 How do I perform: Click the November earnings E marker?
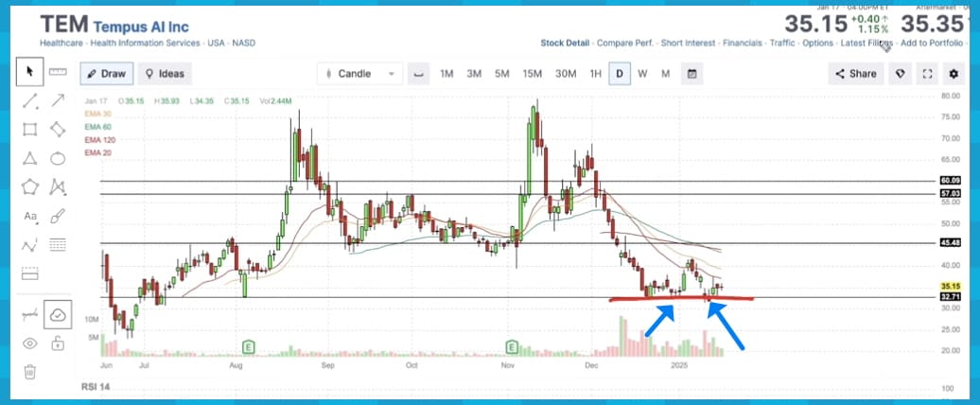[x=513, y=347]
